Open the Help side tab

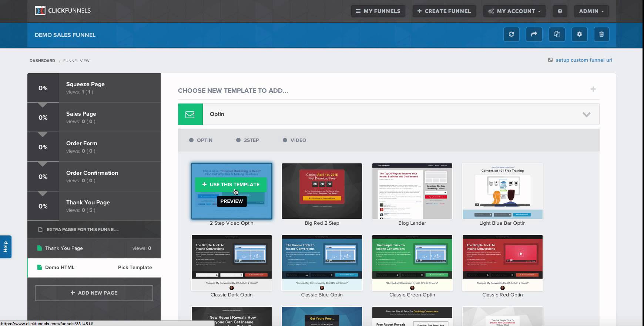click(6, 247)
